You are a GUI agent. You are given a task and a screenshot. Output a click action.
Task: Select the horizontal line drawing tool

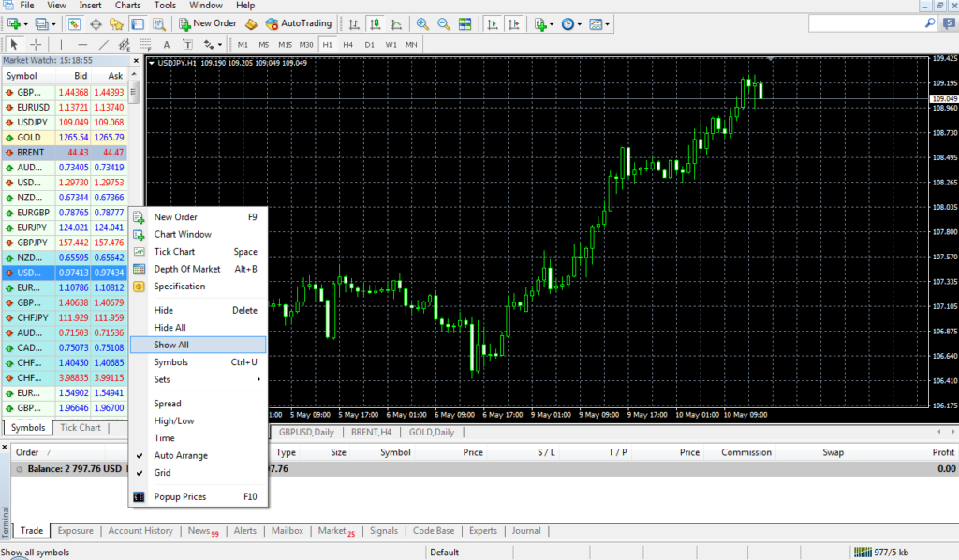[82, 44]
